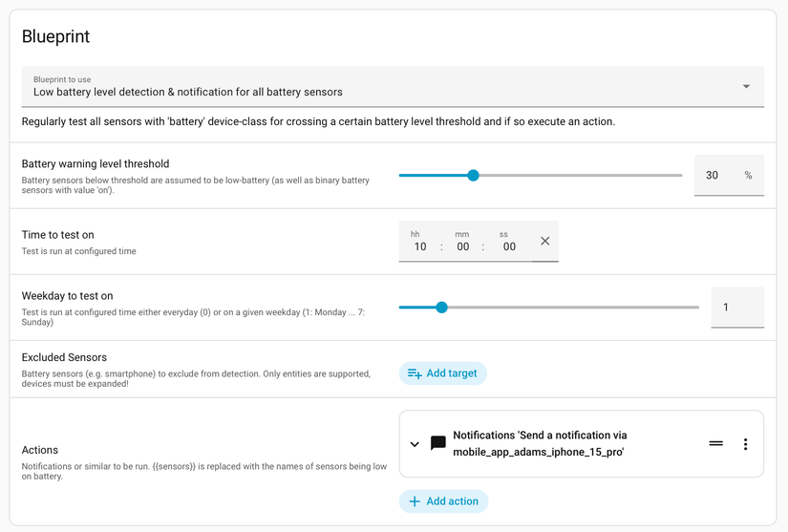Open the Blueprint to use dropdown arrow
The height and width of the screenshot is (532, 788).
[x=746, y=87]
